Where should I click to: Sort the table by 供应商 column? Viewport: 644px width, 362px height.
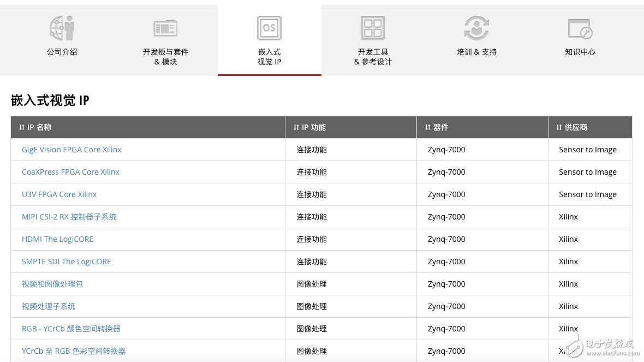(571, 127)
